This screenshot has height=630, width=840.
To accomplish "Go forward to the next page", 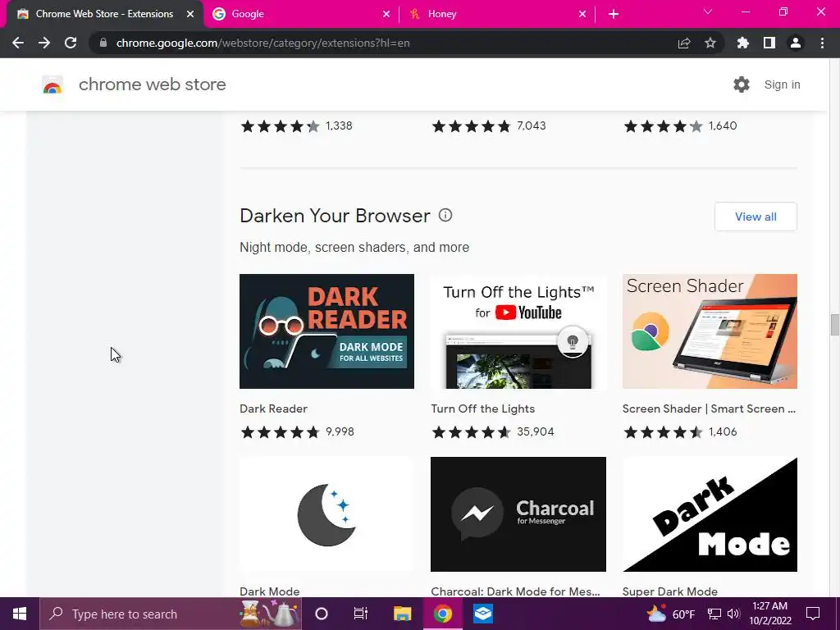I will point(44,43).
